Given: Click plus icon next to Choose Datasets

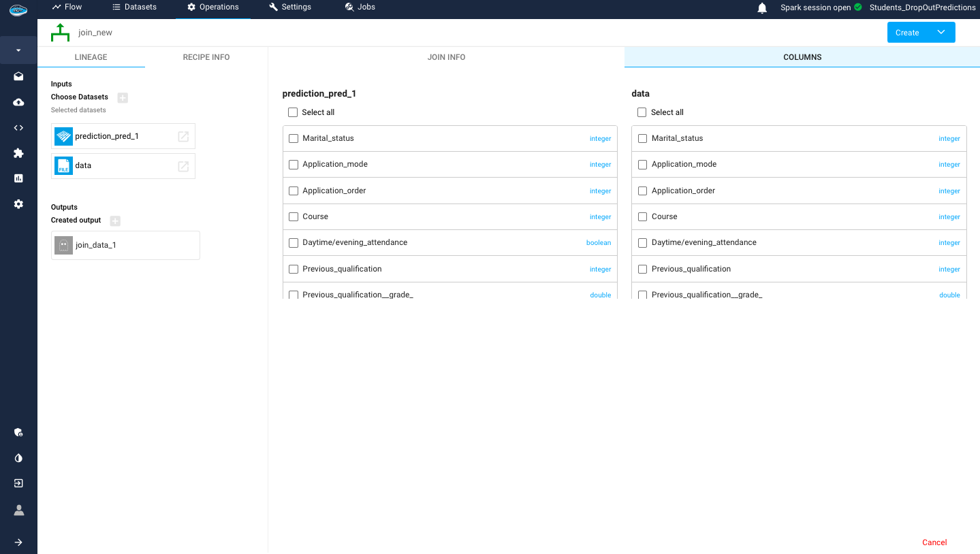Looking at the screenshot, I should (123, 97).
